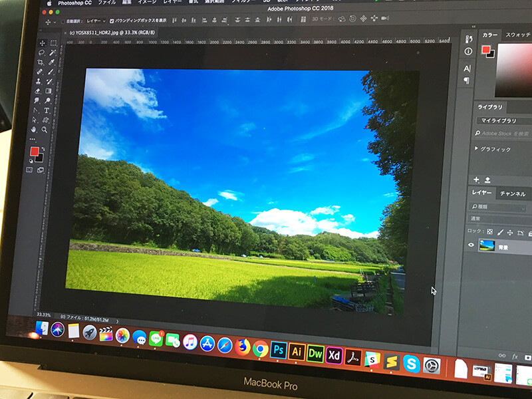Image resolution: width=532 pixels, height=399 pixels.
Task: Change screen mode from the toolbar
Action: [x=41, y=170]
